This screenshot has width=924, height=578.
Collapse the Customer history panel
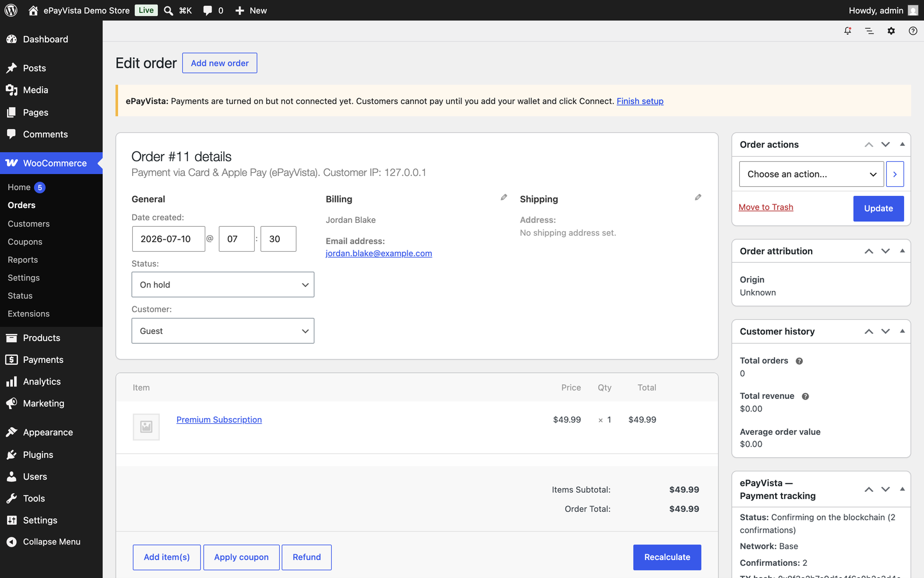tap(902, 331)
